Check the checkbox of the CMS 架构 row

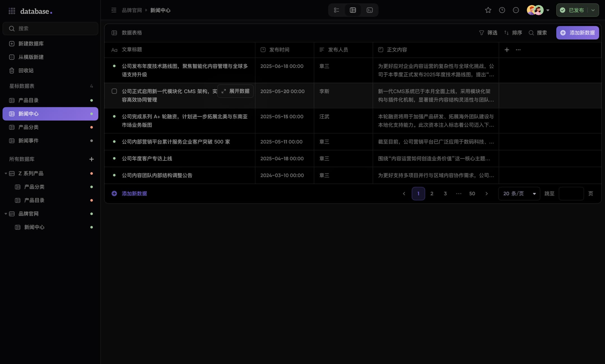(114, 91)
